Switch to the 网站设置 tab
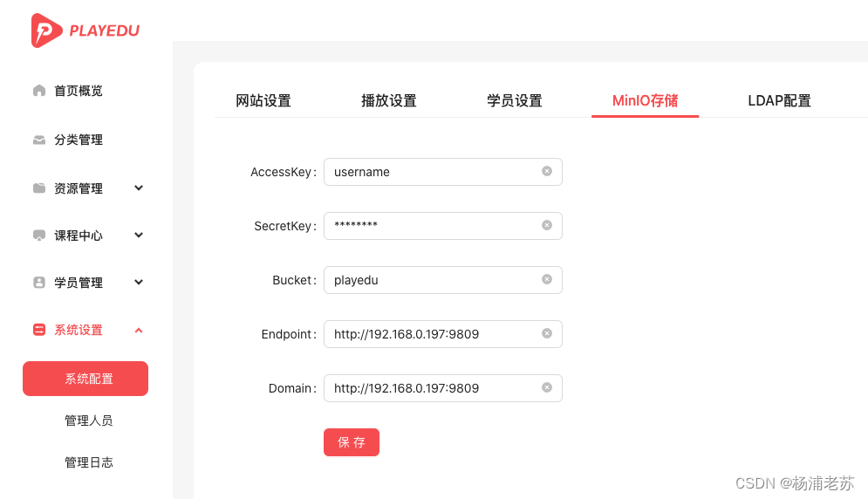The image size is (868, 499). click(x=263, y=101)
